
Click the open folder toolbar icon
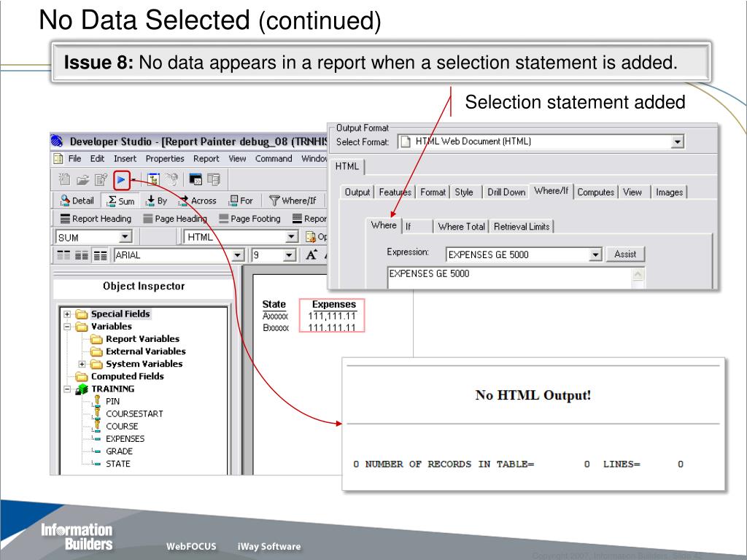(x=83, y=179)
